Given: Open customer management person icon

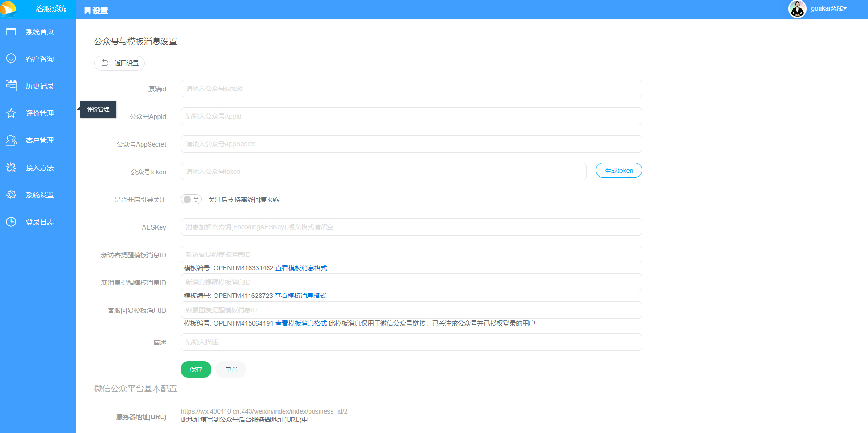Looking at the screenshot, I should point(11,140).
